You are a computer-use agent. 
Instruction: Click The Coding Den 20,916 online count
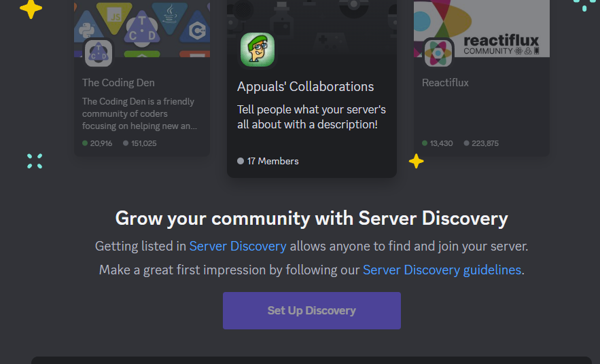[101, 143]
